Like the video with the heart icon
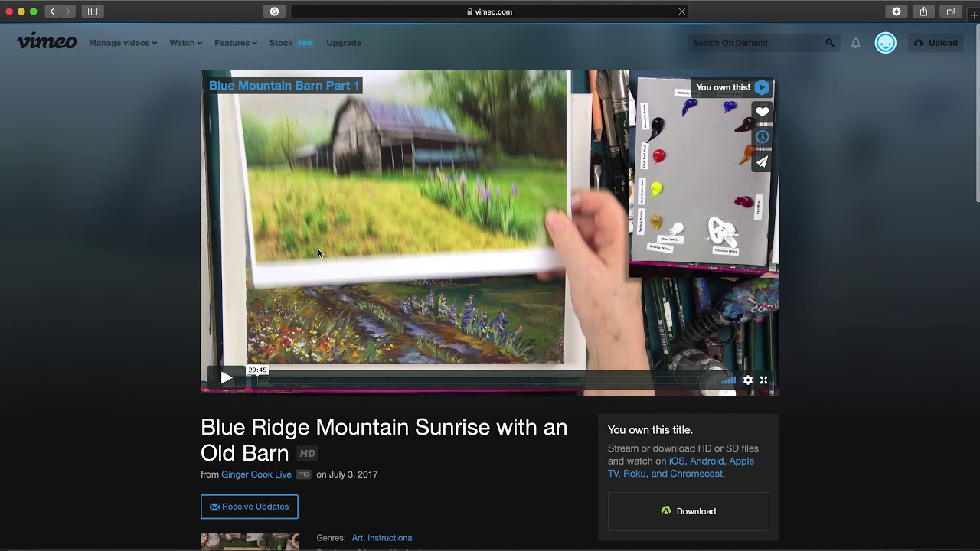Viewport: 980px width, 551px height. [762, 112]
